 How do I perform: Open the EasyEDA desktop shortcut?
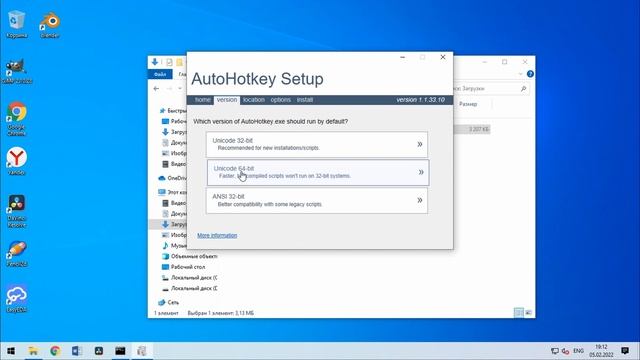pos(17,299)
